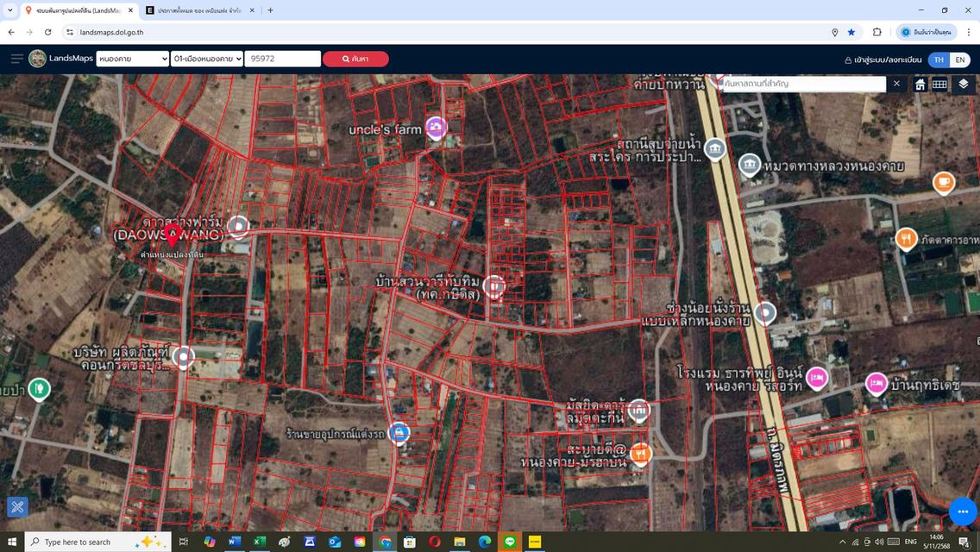Open the map layers icon
This screenshot has height=552, width=980.
pos(964,84)
